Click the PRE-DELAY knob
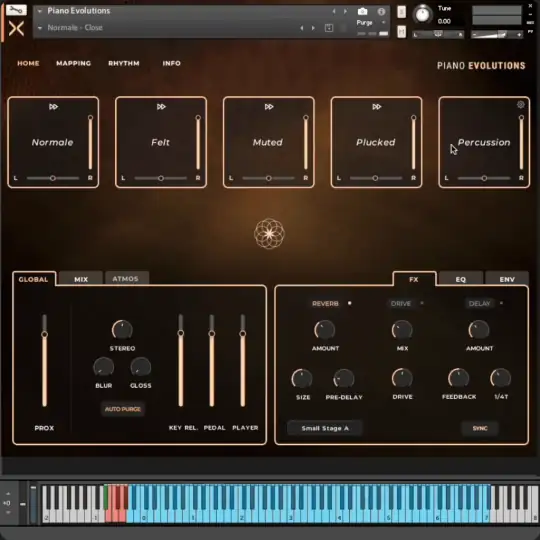Screen dimensions: 540x540 click(x=344, y=378)
